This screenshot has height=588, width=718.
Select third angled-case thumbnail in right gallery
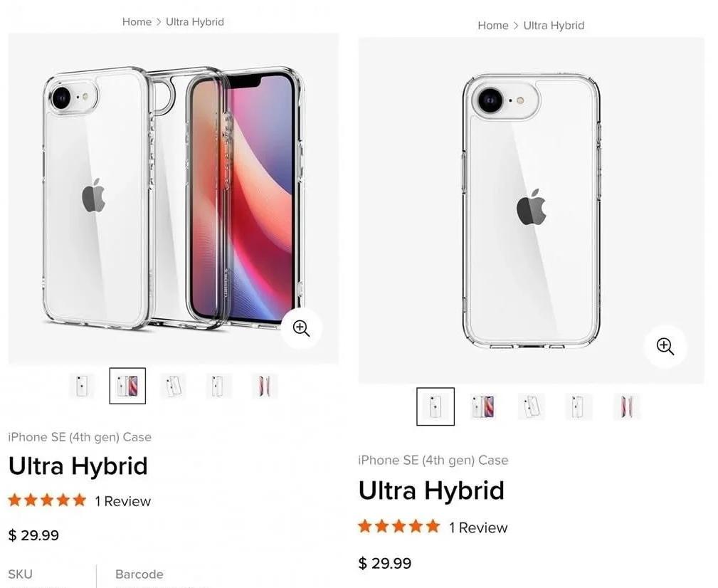click(x=531, y=406)
